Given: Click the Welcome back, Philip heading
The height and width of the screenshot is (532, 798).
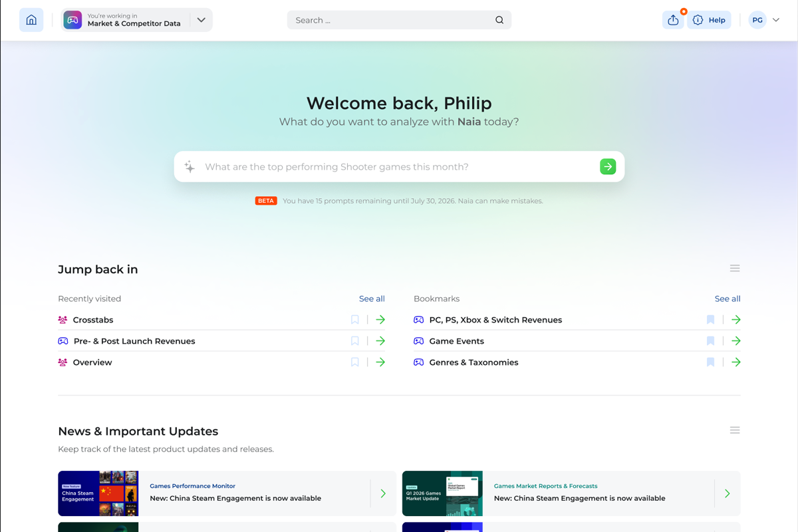Looking at the screenshot, I should pos(399,103).
